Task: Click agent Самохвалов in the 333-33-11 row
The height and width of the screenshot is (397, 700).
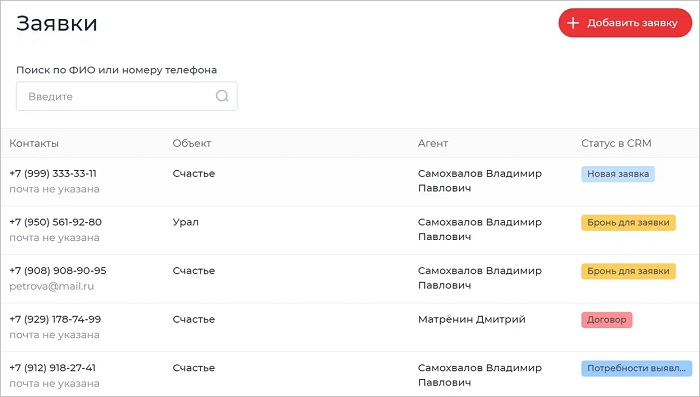Action: click(480, 181)
